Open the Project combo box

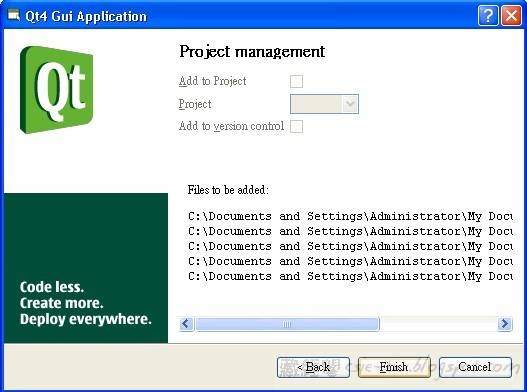coord(324,104)
